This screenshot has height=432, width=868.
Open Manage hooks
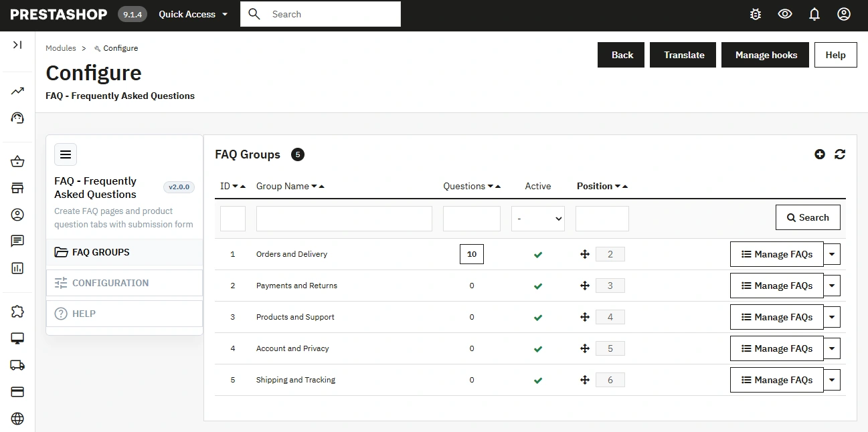(766, 55)
